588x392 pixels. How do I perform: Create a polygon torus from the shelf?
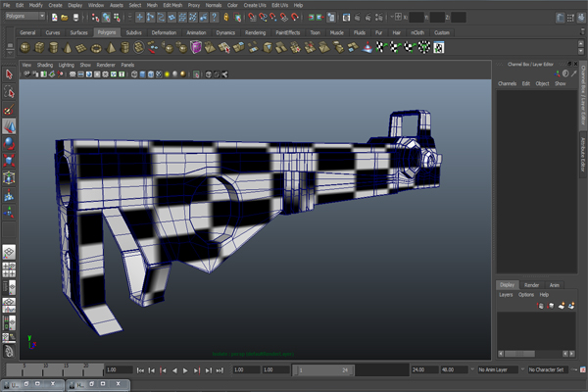[96, 48]
